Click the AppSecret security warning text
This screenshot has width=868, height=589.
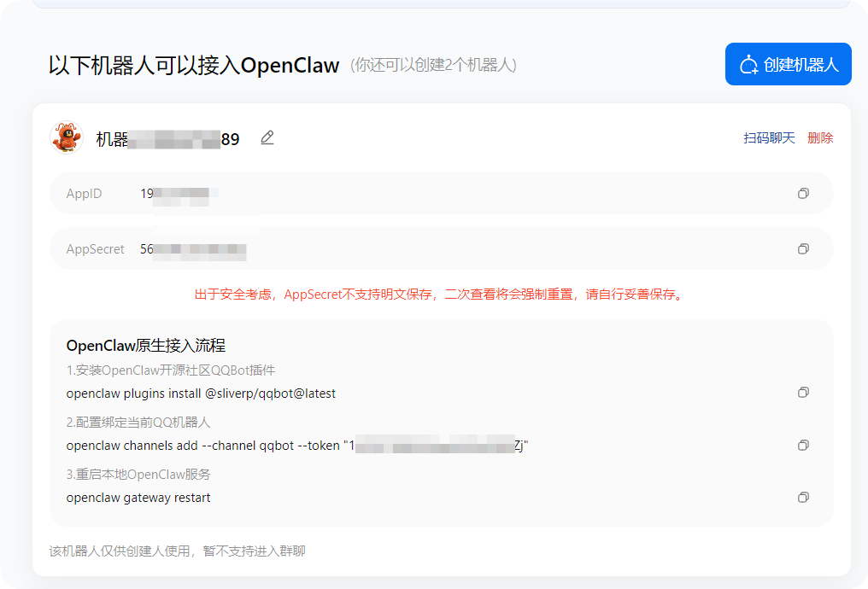tap(438, 294)
